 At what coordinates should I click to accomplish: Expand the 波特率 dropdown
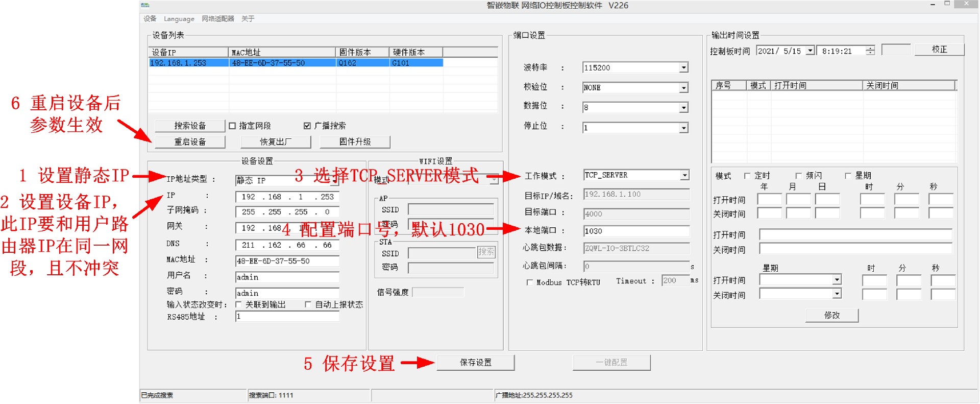pos(683,68)
